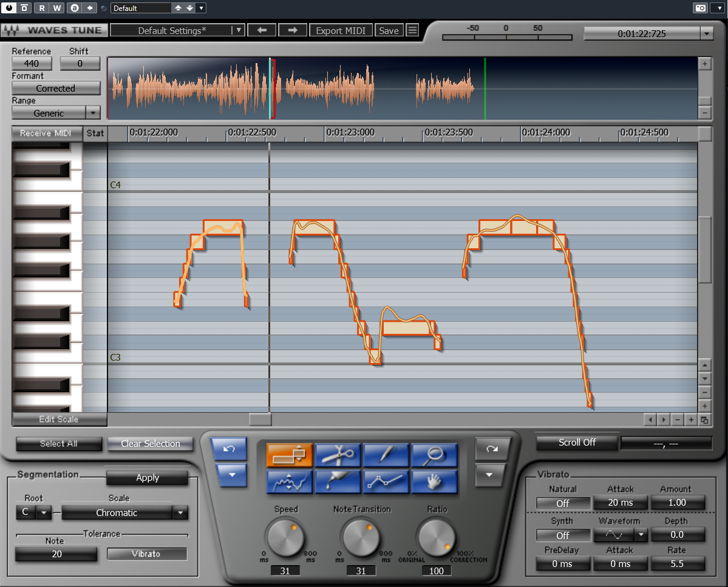This screenshot has width=728, height=587.
Task: Open the undo history dropdown arrow
Action: click(x=232, y=475)
